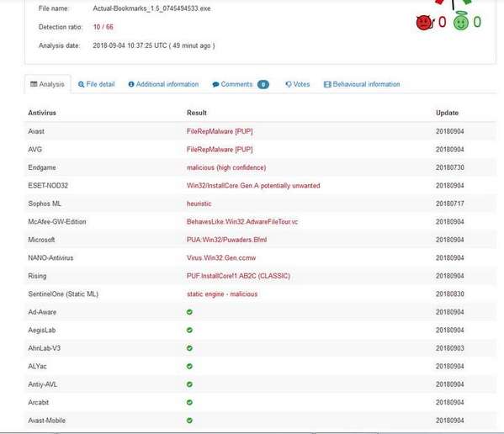Click the green angel harmless vote icon

coord(461,22)
